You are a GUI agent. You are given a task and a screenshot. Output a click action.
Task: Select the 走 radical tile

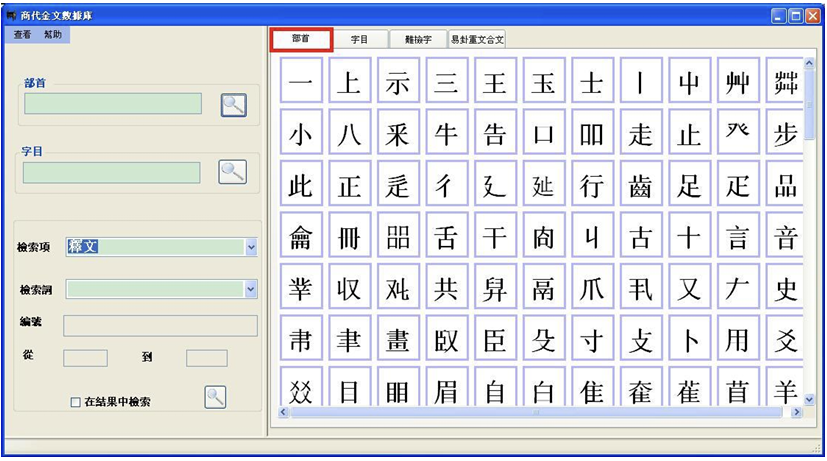(641, 132)
